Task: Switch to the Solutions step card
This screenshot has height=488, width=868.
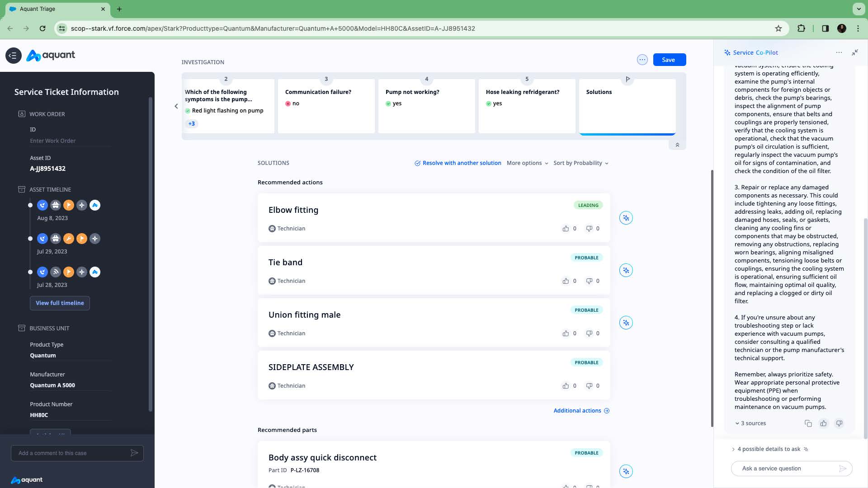Action: click(627, 106)
